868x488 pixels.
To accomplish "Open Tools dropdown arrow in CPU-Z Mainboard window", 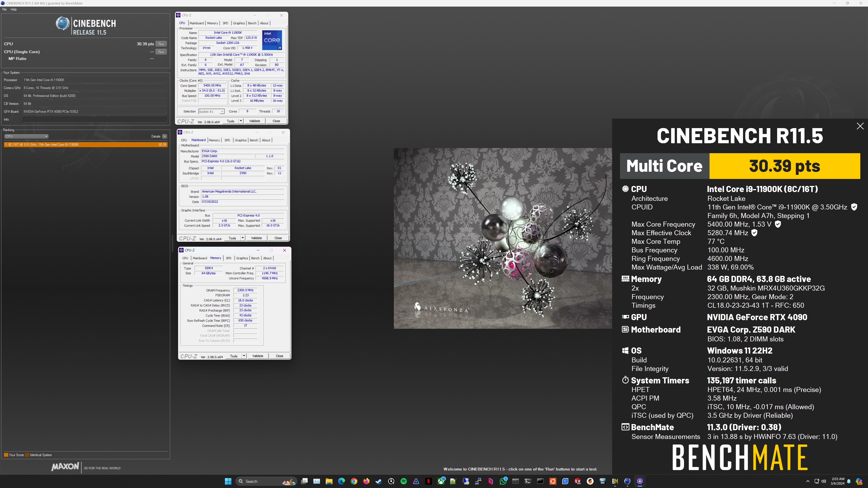I will [243, 238].
